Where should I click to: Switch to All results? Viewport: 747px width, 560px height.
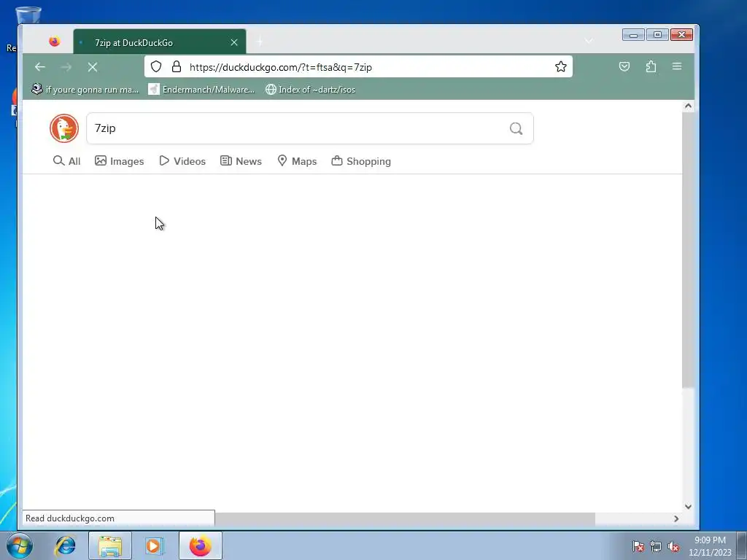(66, 161)
